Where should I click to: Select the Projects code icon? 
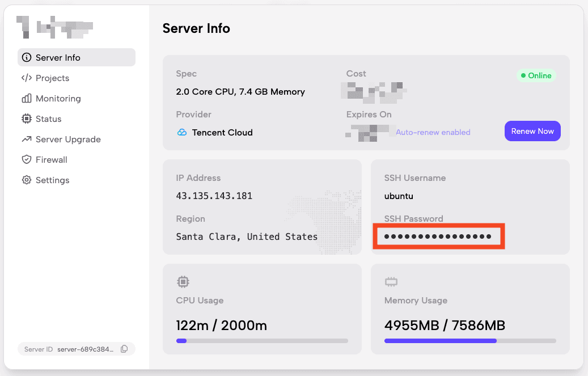[x=27, y=78]
